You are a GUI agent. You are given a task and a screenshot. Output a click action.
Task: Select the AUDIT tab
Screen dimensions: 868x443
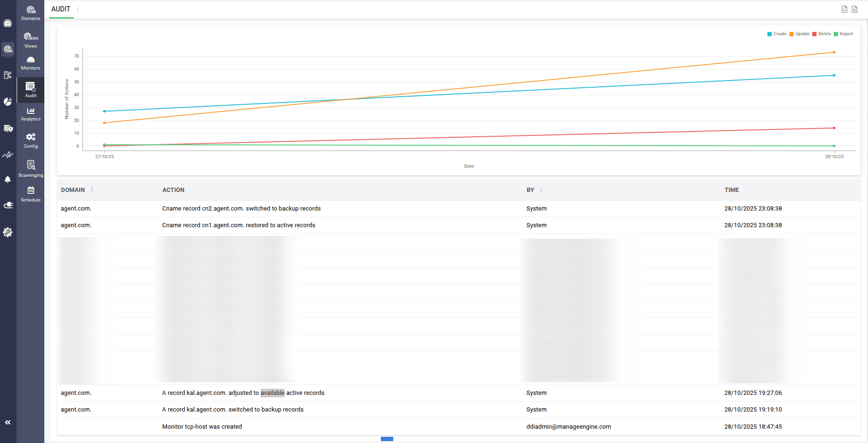click(61, 9)
